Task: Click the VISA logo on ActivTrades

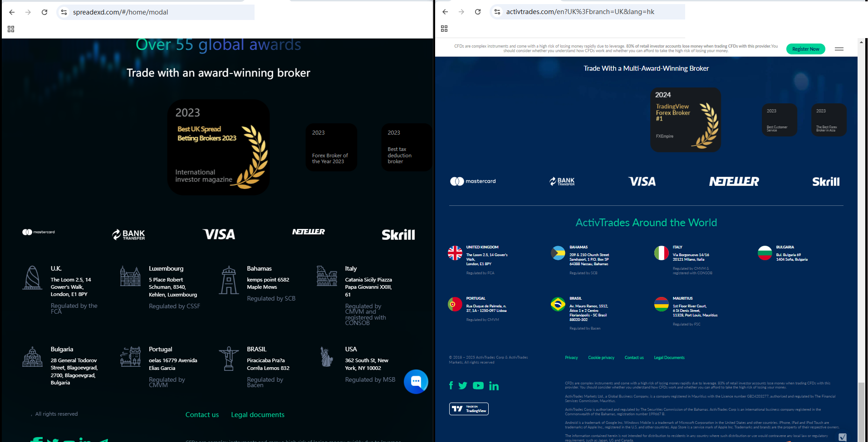Action: [x=642, y=181]
